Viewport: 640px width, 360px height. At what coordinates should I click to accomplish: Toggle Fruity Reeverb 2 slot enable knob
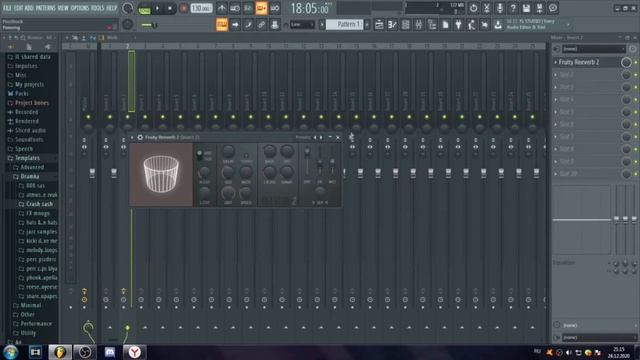coord(626,62)
